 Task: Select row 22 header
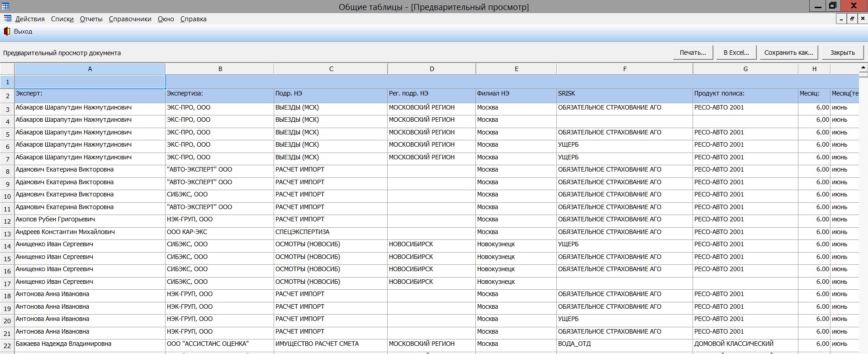[x=7, y=345]
